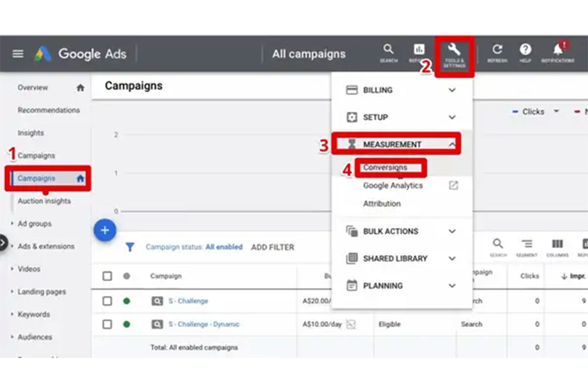Open the hamburger main menu
588x392 pixels.
click(18, 54)
